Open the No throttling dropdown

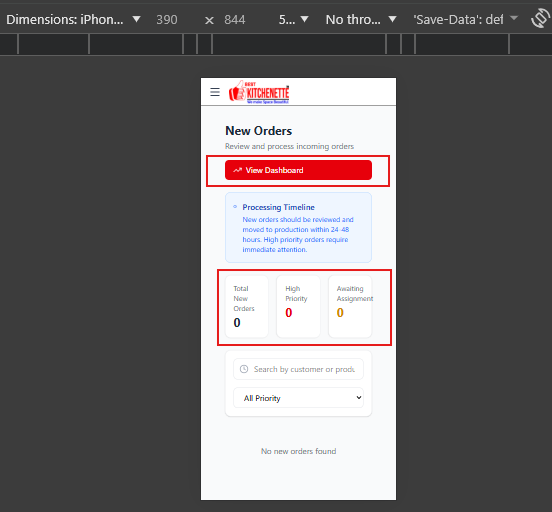(361, 20)
